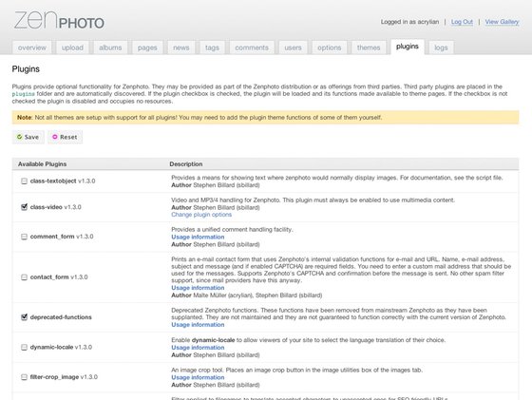Screen dimensions: 532x400
Task: Click the dynamic-locale plugin name
Action: click(x=51, y=347)
